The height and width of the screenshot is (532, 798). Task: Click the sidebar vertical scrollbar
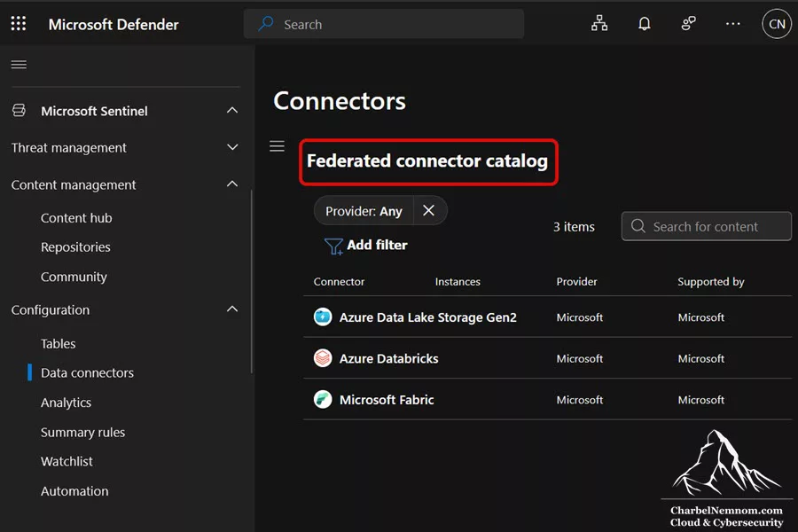[252, 282]
